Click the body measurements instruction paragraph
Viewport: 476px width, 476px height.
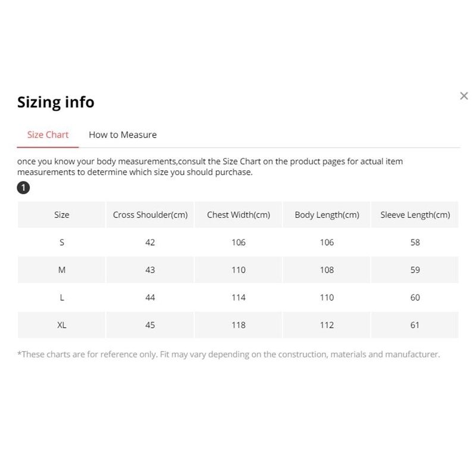210,167
